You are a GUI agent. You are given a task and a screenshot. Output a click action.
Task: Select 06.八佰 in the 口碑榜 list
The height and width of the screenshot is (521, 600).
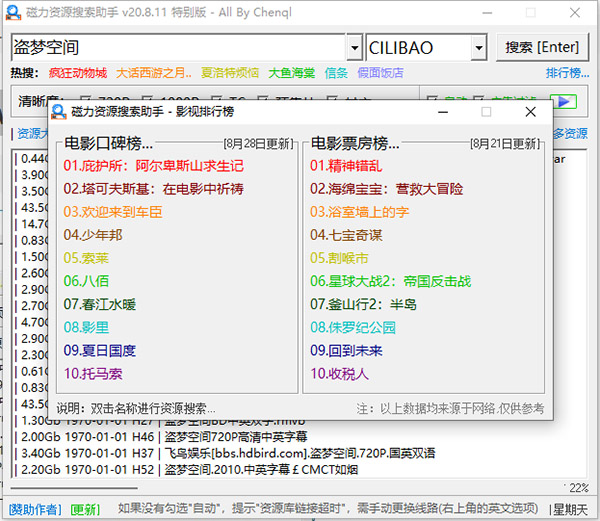(86, 281)
